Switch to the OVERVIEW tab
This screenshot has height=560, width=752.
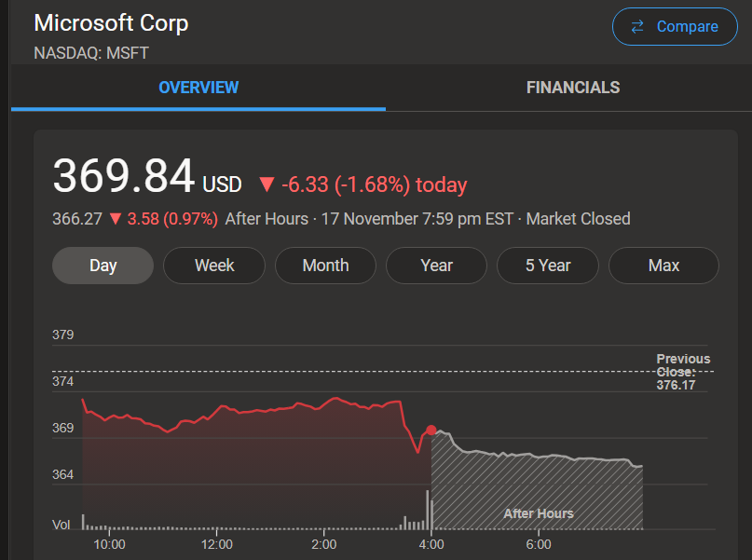(198, 88)
